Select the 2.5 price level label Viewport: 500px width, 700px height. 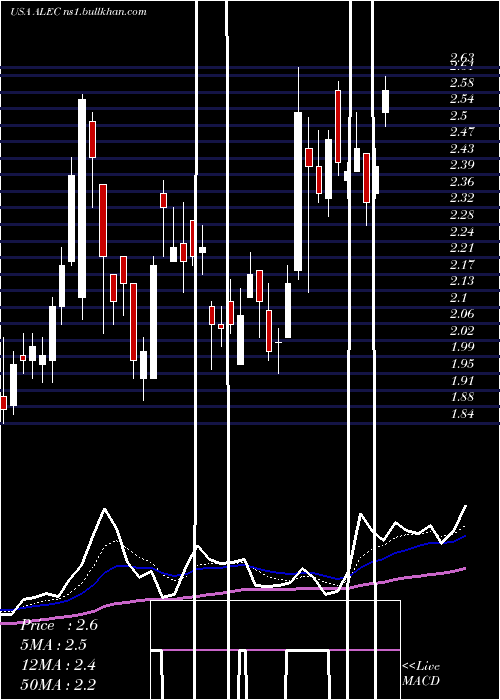pos(458,116)
